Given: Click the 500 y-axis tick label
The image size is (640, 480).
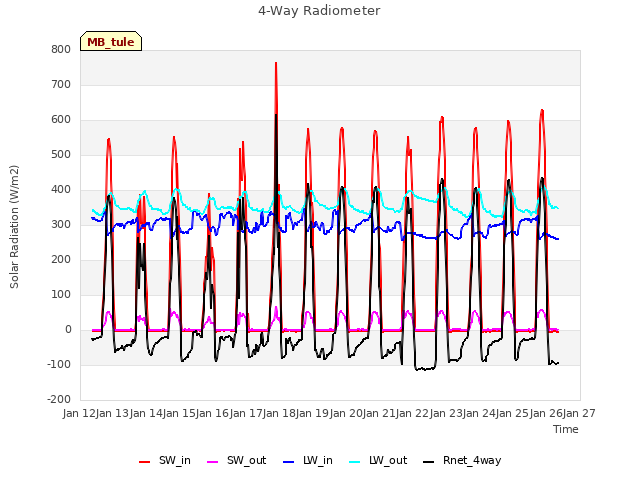Looking at the screenshot, I should pyautogui.click(x=61, y=155).
